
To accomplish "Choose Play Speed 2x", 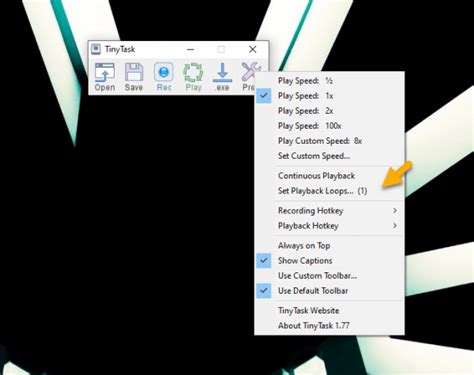I will (x=329, y=111).
